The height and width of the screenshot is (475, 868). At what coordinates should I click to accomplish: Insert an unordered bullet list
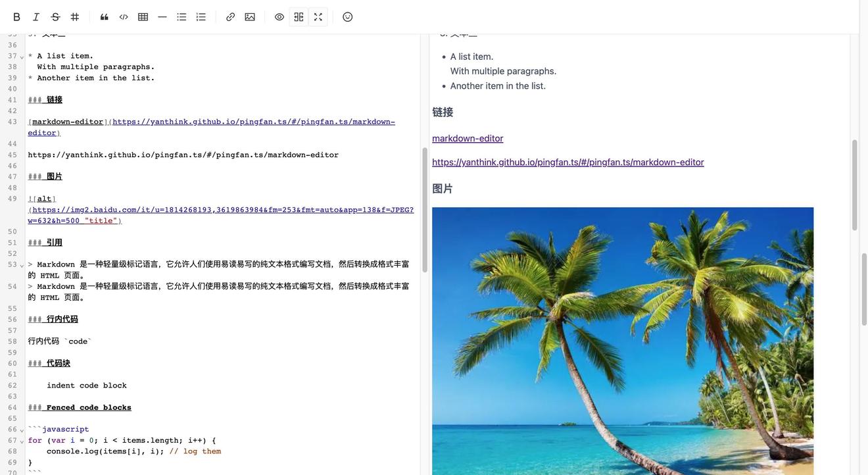181,17
